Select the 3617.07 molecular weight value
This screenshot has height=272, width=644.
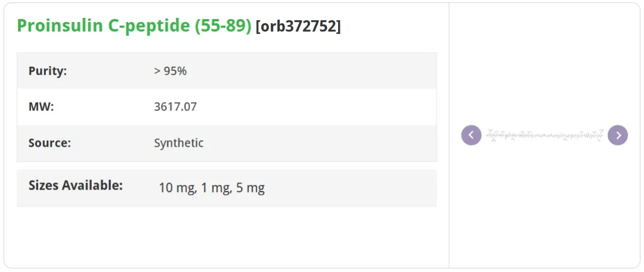[175, 107]
